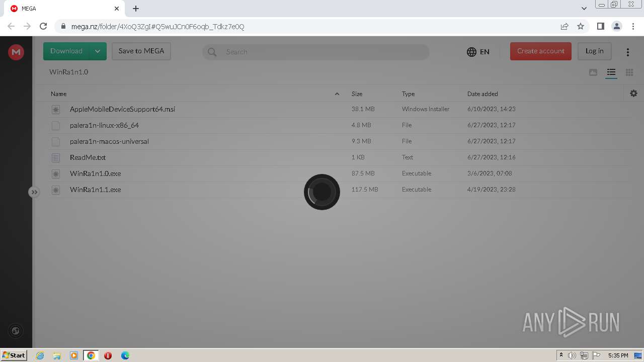Click the WinRa1n1.0 folder breadcrumb
The image size is (644, 362).
click(x=68, y=72)
